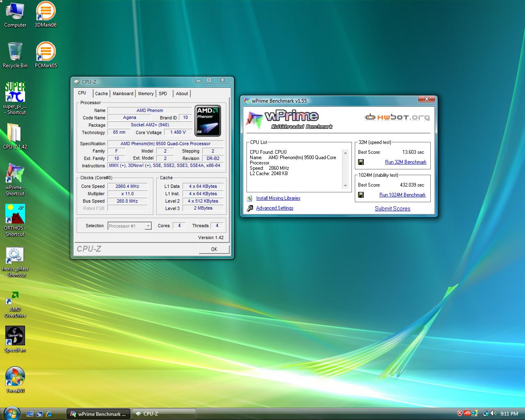Open the SPD tab in CPU-Z
525x420 pixels.
[163, 94]
